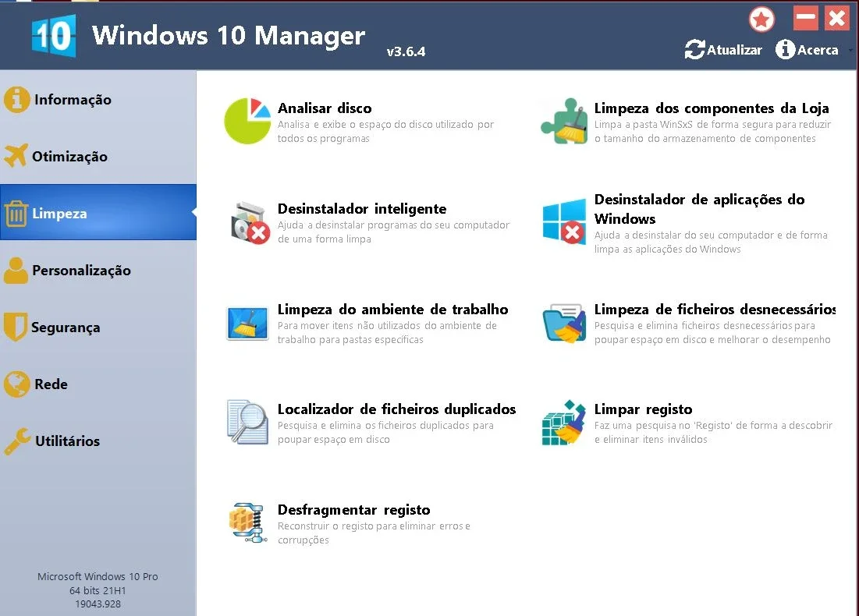Screen dimensions: 859x616
Task: Click the version text v3.6.4
Action: coord(406,51)
